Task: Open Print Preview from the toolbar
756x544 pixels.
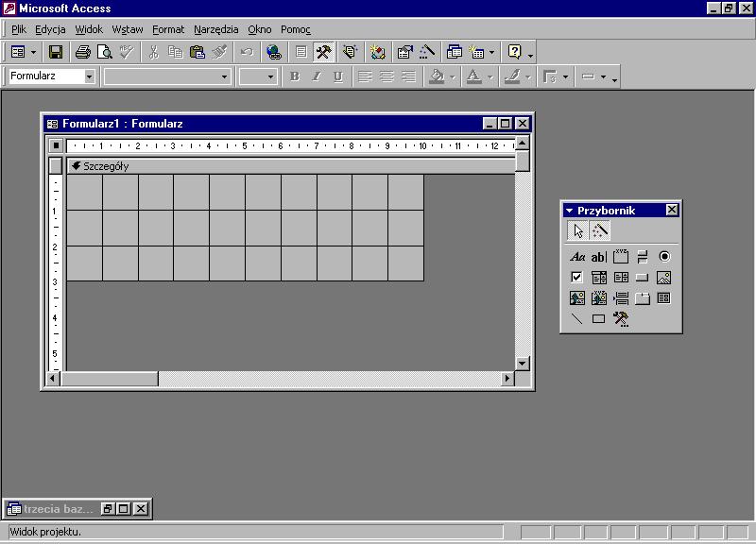Action: [x=105, y=52]
